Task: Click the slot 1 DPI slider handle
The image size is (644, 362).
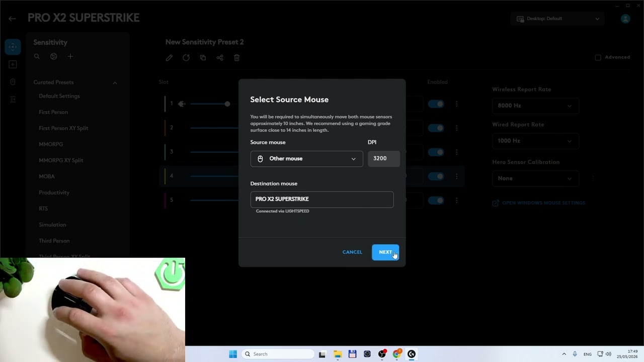Action: 227,104
